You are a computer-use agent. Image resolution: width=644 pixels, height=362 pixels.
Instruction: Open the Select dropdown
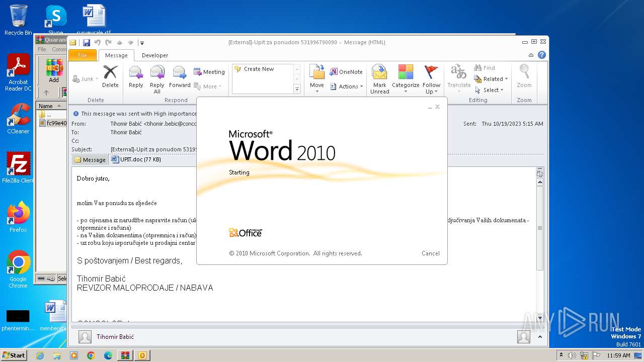coord(489,90)
